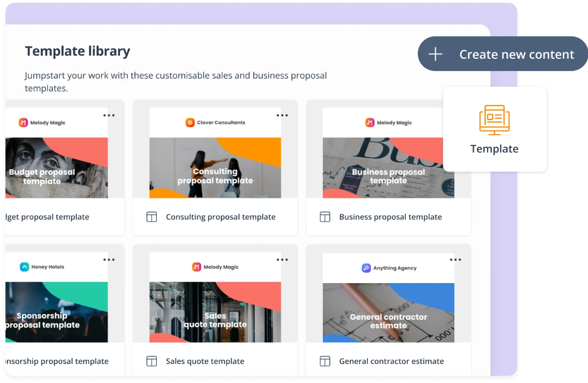Open the General contractor estimate link
This screenshot has height=383, width=588.
point(391,361)
